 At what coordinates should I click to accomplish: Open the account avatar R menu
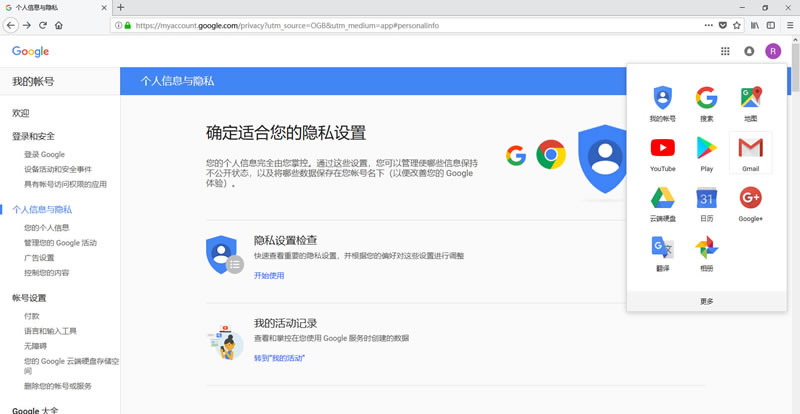click(773, 51)
